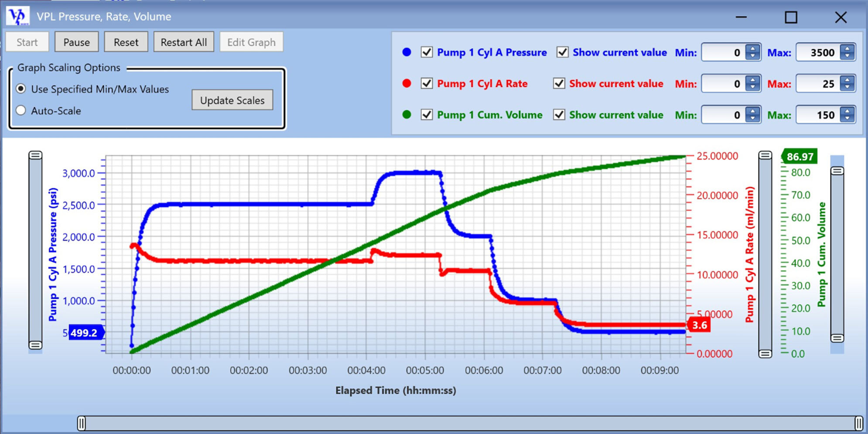Click the bottom handle of pressure axis slider
Image resolution: width=868 pixels, height=434 pixels.
(35, 345)
